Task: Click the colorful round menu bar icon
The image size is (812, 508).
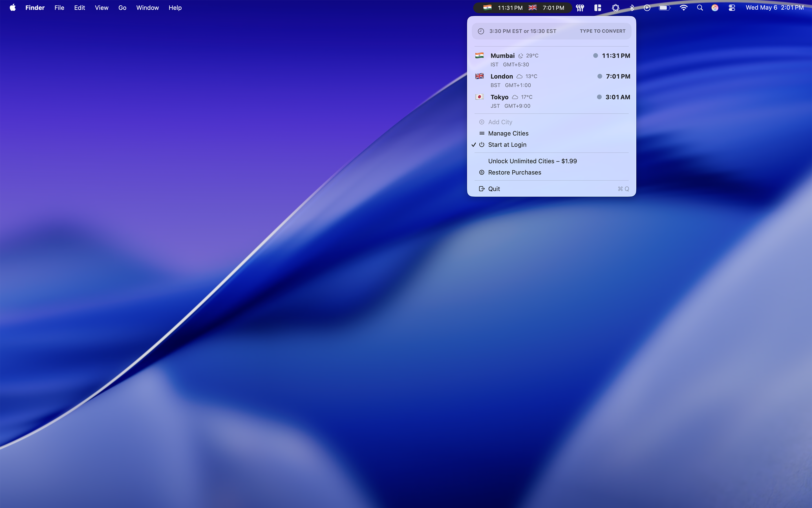Action: tap(715, 8)
